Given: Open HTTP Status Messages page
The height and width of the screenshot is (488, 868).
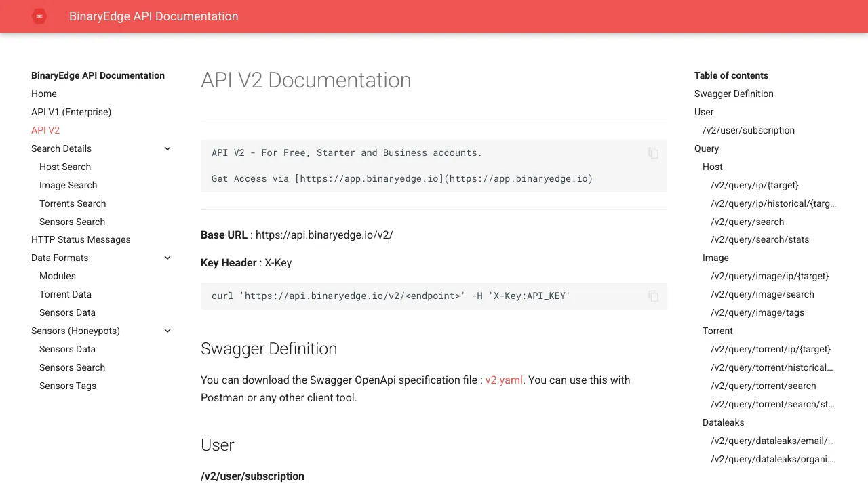Looking at the screenshot, I should (x=81, y=239).
